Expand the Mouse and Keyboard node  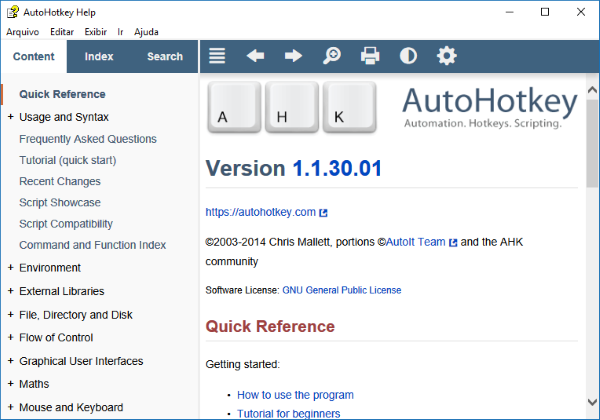point(11,407)
